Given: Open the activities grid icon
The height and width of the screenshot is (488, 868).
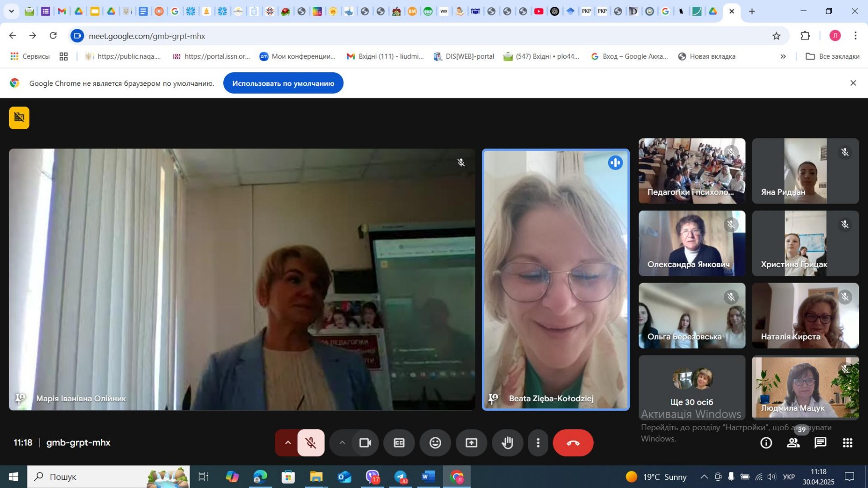Looking at the screenshot, I should pos(847,443).
